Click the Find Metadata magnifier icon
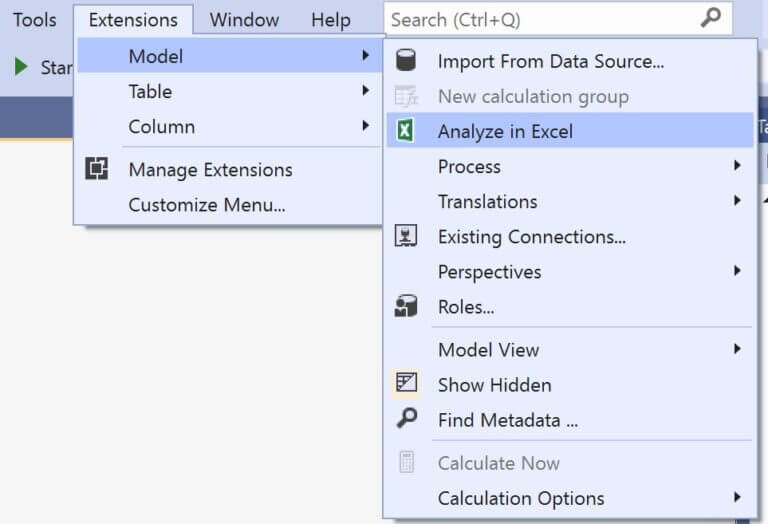 click(406, 420)
